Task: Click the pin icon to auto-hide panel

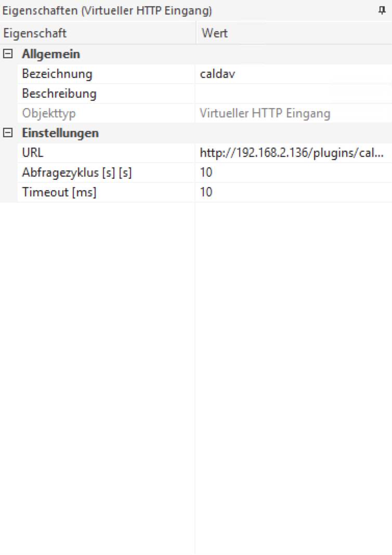Action: click(382, 10)
